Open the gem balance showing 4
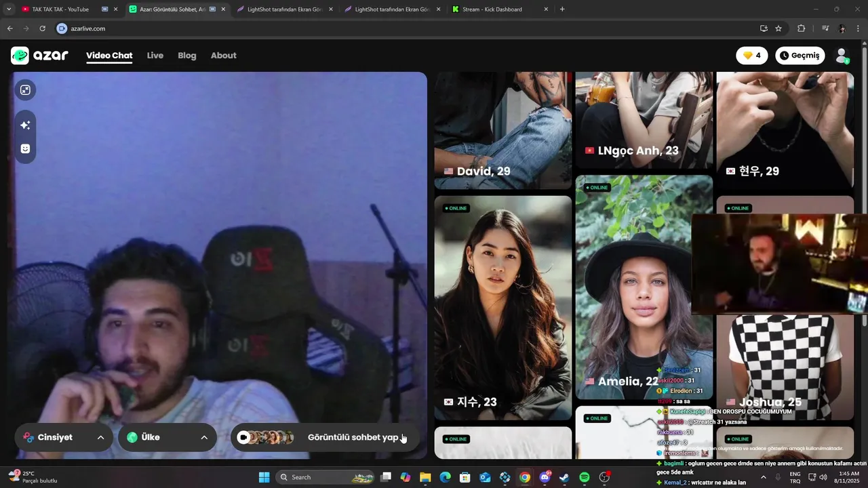Screen dimensions: 868x488 click(x=752, y=56)
